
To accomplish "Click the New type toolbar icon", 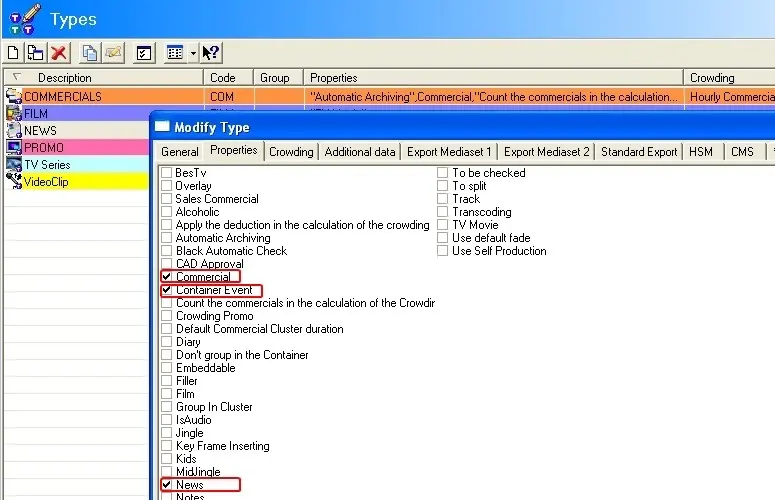I will coord(13,53).
